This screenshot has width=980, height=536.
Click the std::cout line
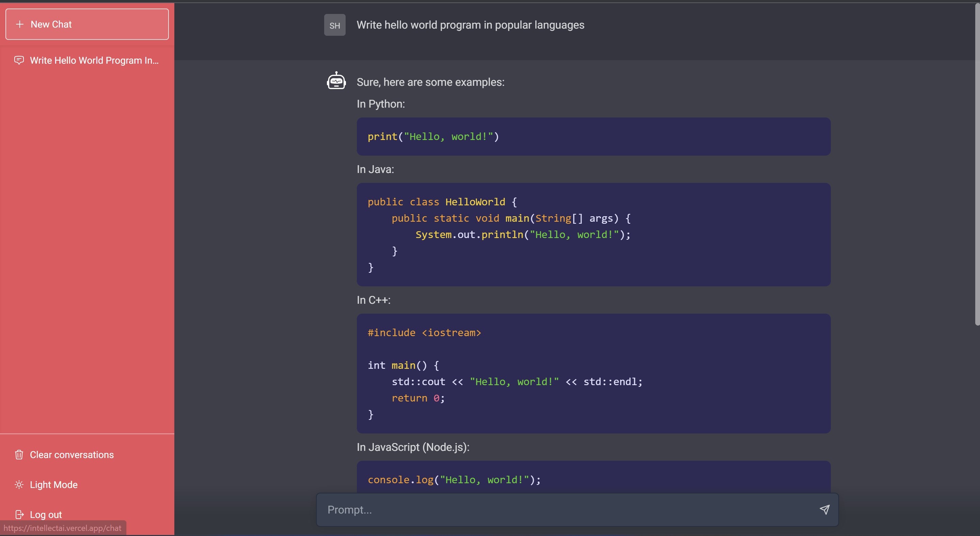point(517,381)
